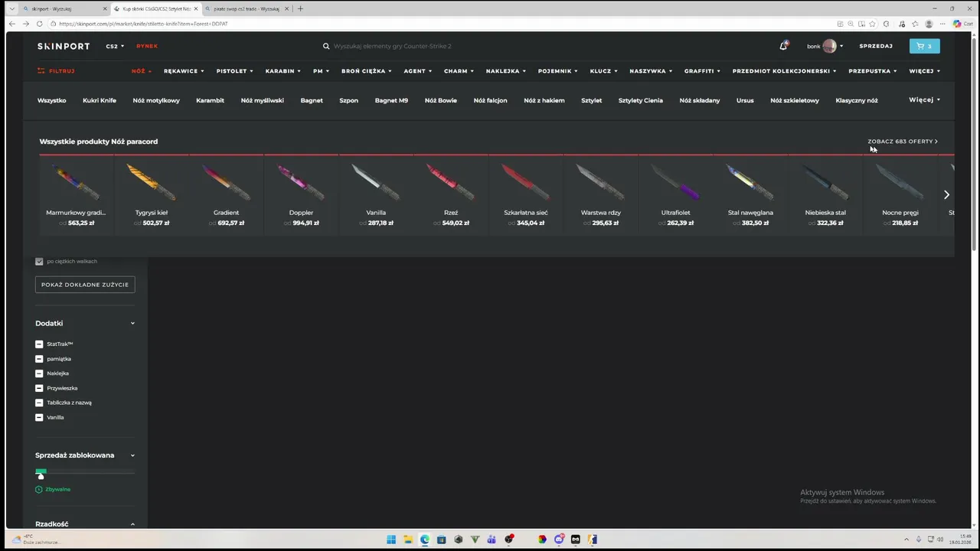Reload the page in browser
The height and width of the screenshot is (551, 980).
(40, 24)
